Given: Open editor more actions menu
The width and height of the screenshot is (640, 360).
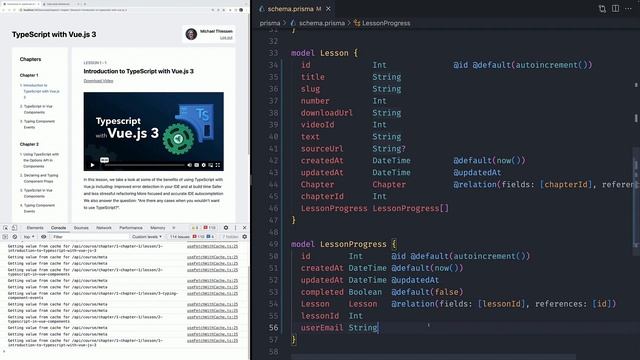Looking at the screenshot, I should point(628,9).
